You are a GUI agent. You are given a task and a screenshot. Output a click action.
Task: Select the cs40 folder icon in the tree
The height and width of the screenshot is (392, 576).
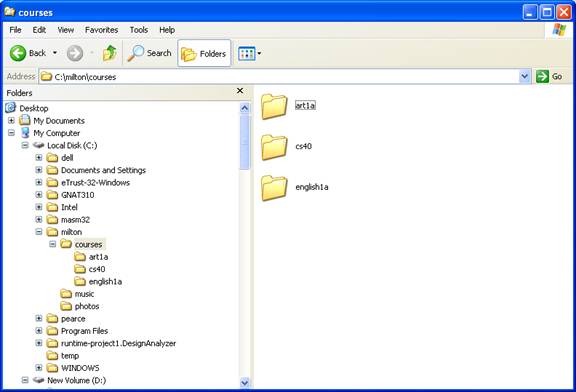point(80,269)
